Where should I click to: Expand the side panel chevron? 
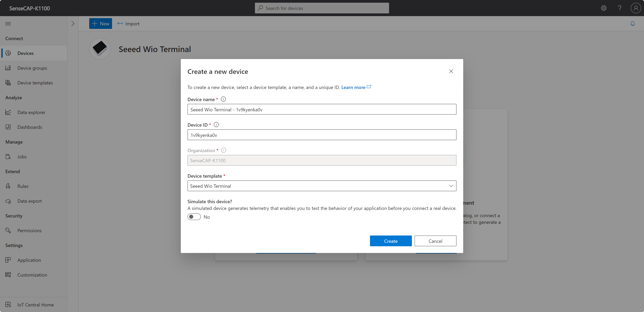(x=73, y=24)
